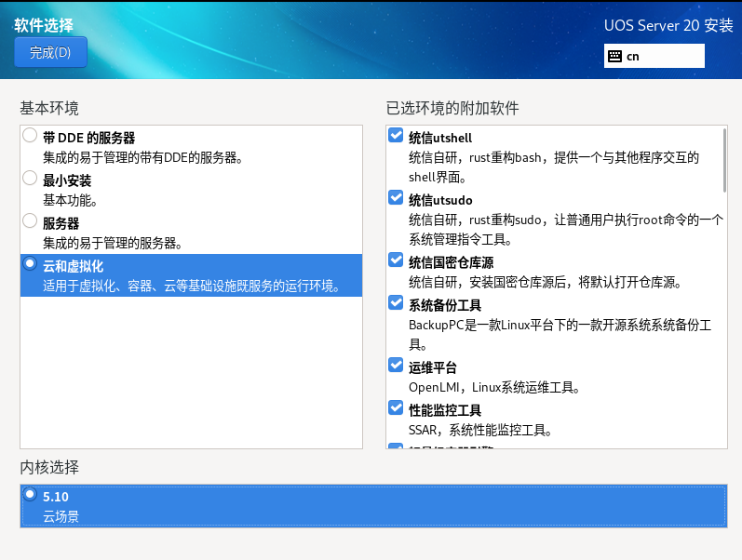
Task: Toggle the 统信国密仓库源 checkbox
Action: pyautogui.click(x=396, y=260)
